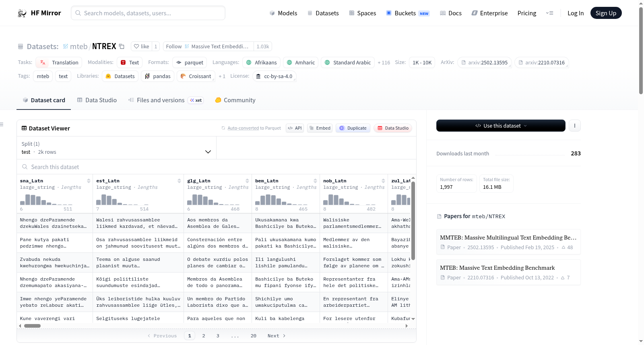Click the Translation task tag

click(x=59, y=62)
